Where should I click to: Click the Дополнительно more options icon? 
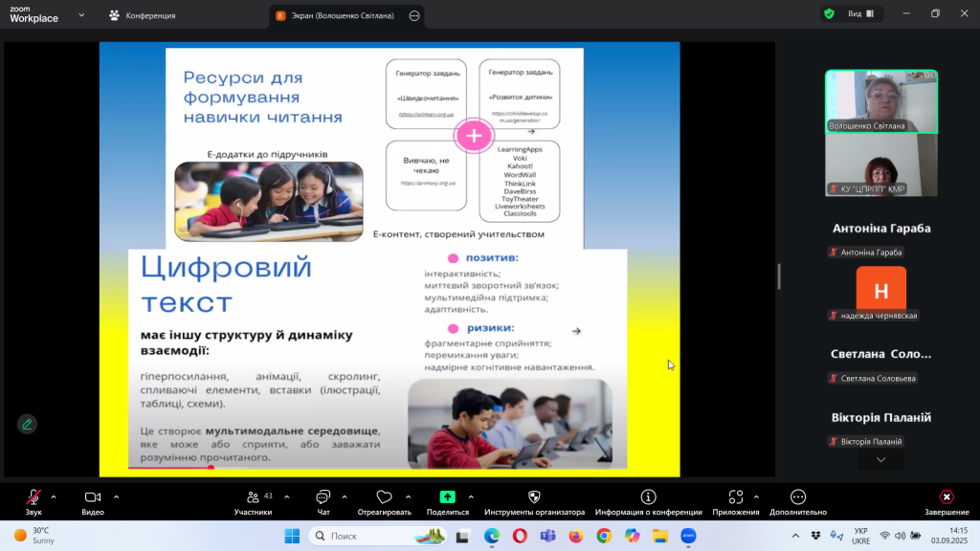[797, 497]
